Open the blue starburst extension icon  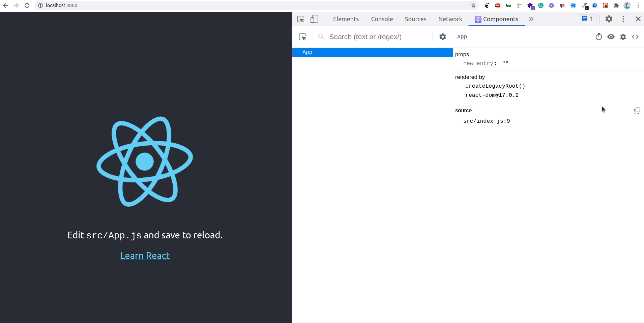(552, 5)
